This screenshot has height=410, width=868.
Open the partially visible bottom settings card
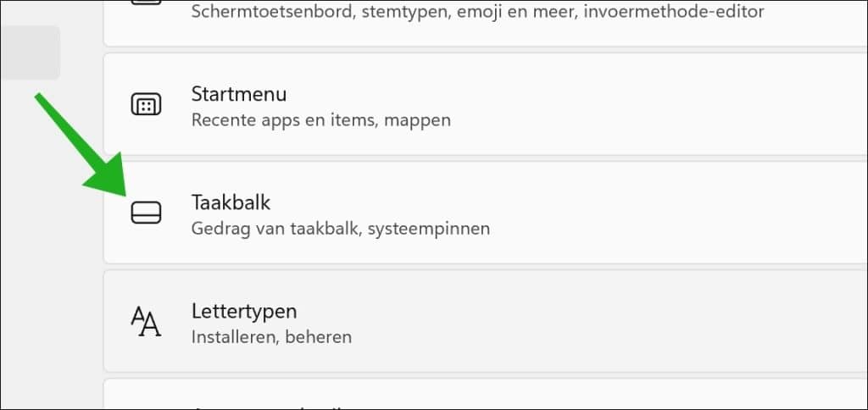tap(485, 394)
